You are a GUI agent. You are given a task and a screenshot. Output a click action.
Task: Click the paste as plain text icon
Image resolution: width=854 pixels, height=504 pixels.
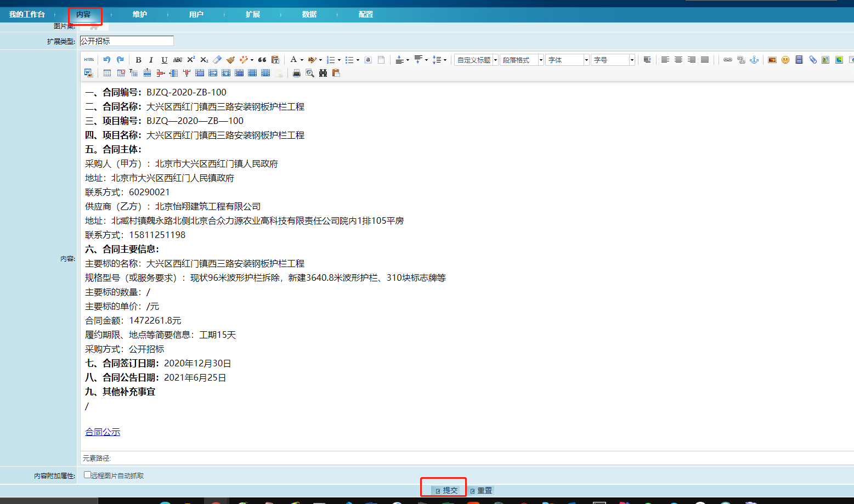tap(275, 60)
